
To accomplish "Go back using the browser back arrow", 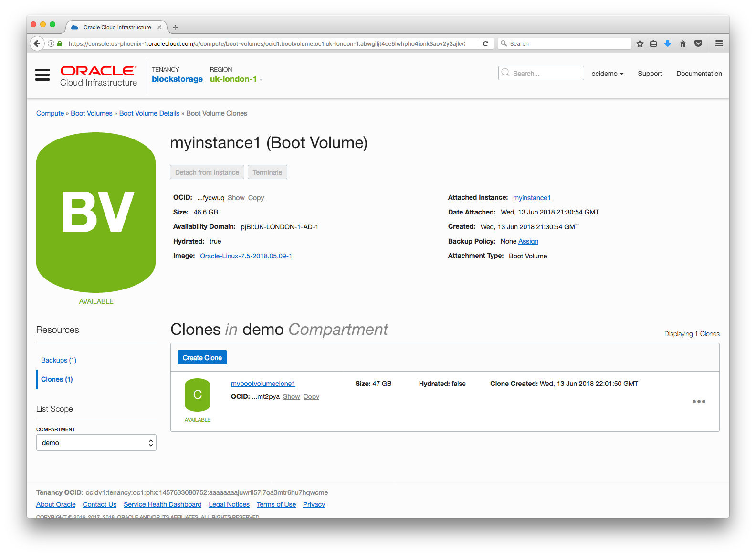I will coord(37,43).
